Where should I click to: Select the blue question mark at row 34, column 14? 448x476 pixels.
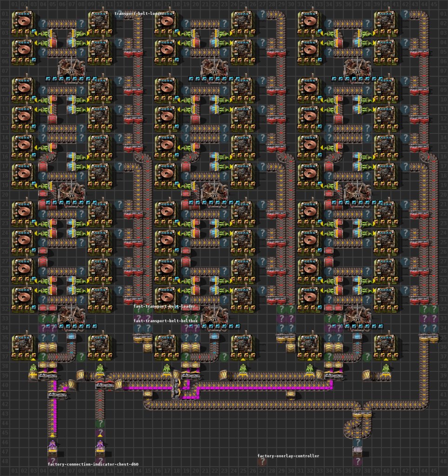139,328
